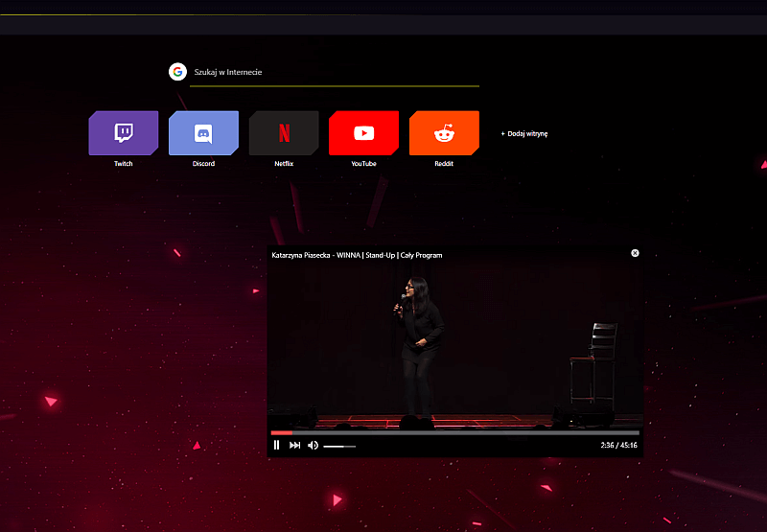Screen dimensions: 767x532
Task: Click the 'Twitch' tile label
Action: coord(124,164)
